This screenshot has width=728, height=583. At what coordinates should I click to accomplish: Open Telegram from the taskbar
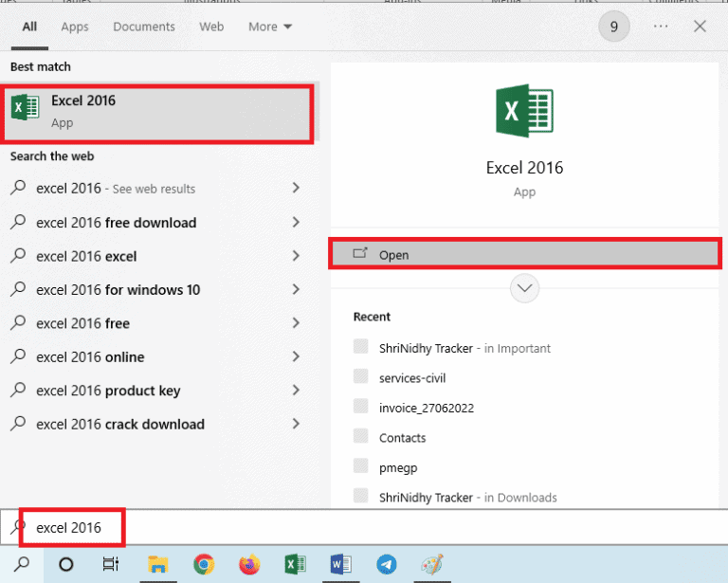(x=387, y=564)
